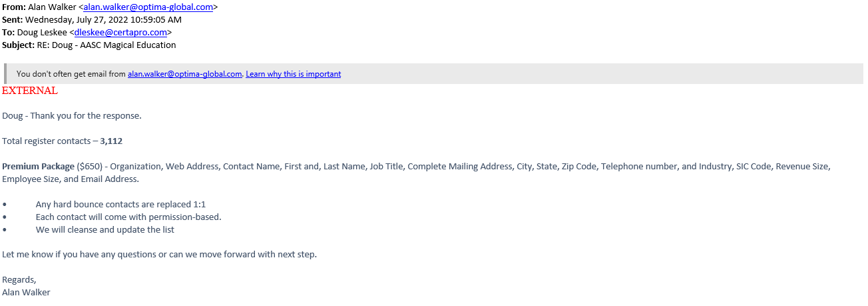This screenshot has height=306, width=868.
Task: Click the red EXTERNAL label
Action: pos(30,91)
